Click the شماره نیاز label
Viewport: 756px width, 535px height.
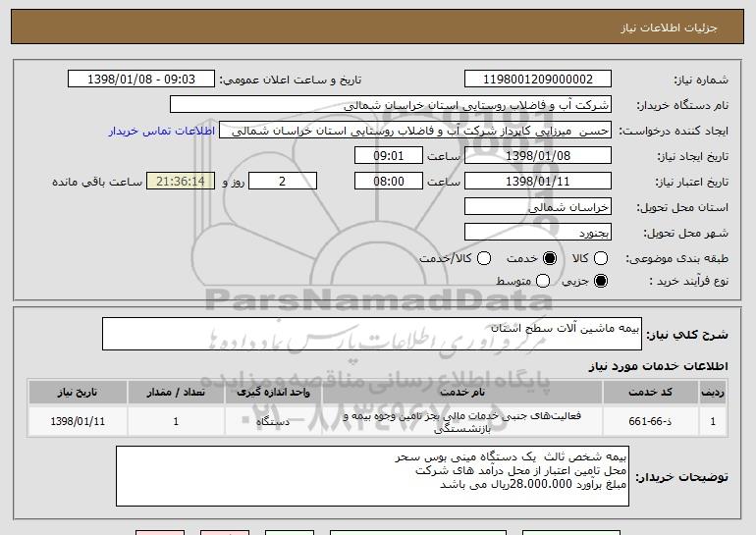701,80
